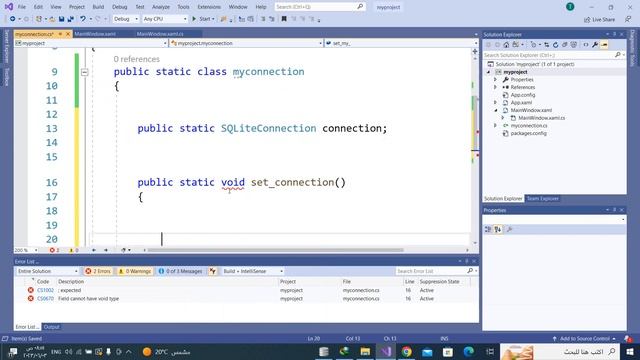Collapse the MainWindow.xaml tree node
This screenshot has height=360, width=640.
[496, 110]
